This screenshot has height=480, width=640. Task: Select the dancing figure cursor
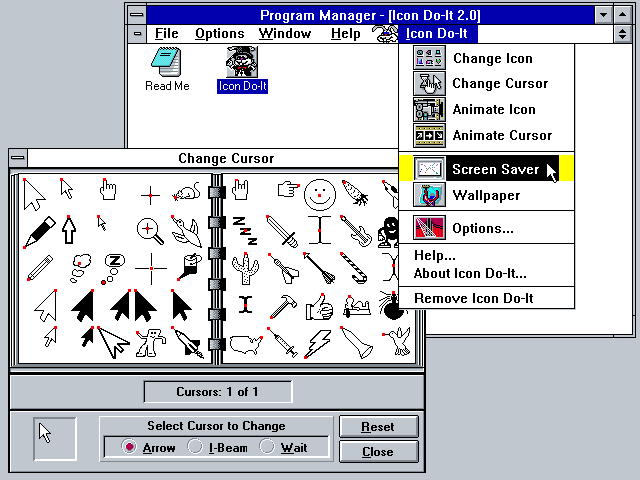click(x=151, y=343)
